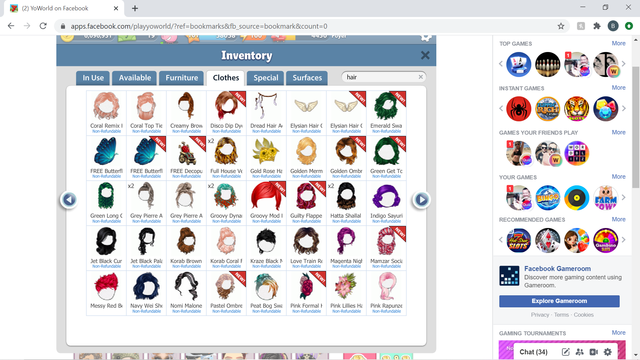Go to previous inventory page
The height and width of the screenshot is (360, 640).
[69, 200]
